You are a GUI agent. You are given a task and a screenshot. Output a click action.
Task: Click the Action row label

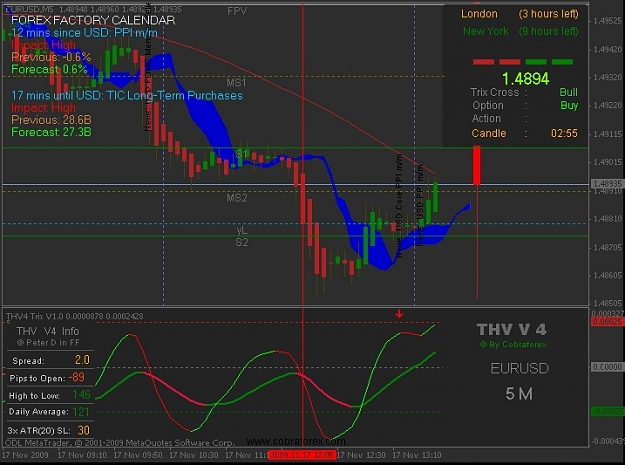pos(486,118)
